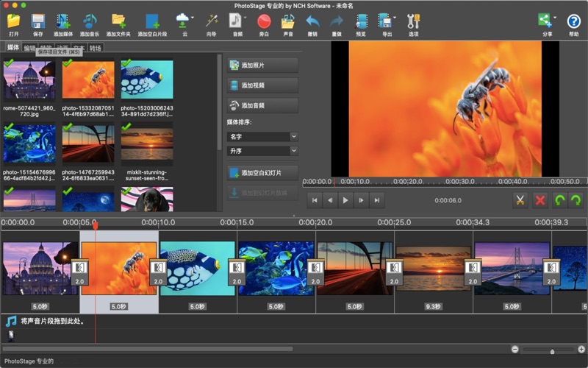The width and height of the screenshot is (588, 368).
Task: Click the timeline zoom slider handle
Action: click(x=552, y=351)
